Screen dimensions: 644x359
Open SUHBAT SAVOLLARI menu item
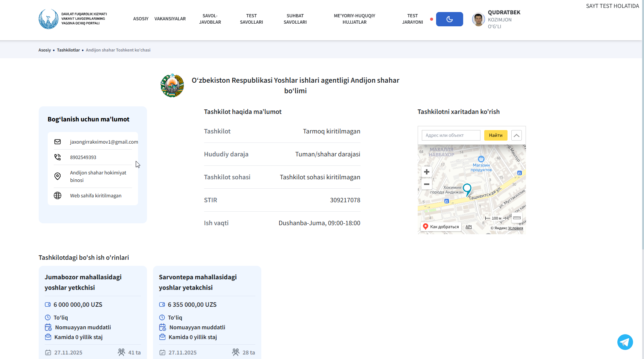coord(295,19)
